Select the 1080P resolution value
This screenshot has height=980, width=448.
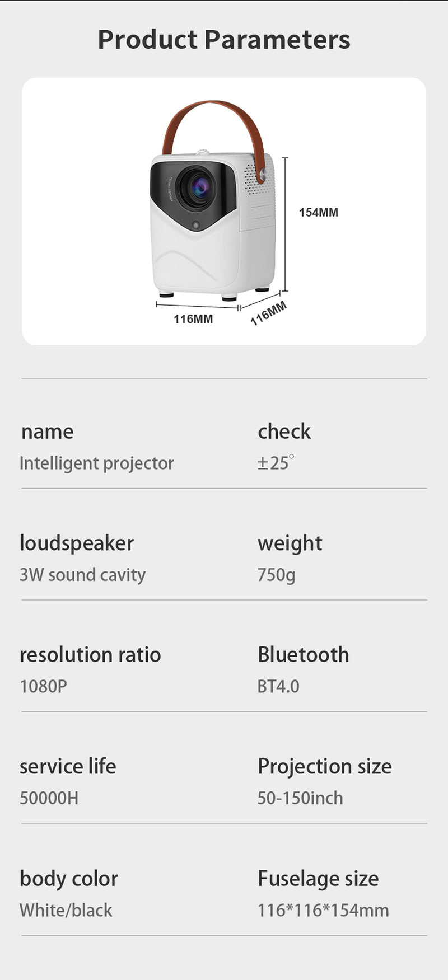pyautogui.click(x=43, y=686)
